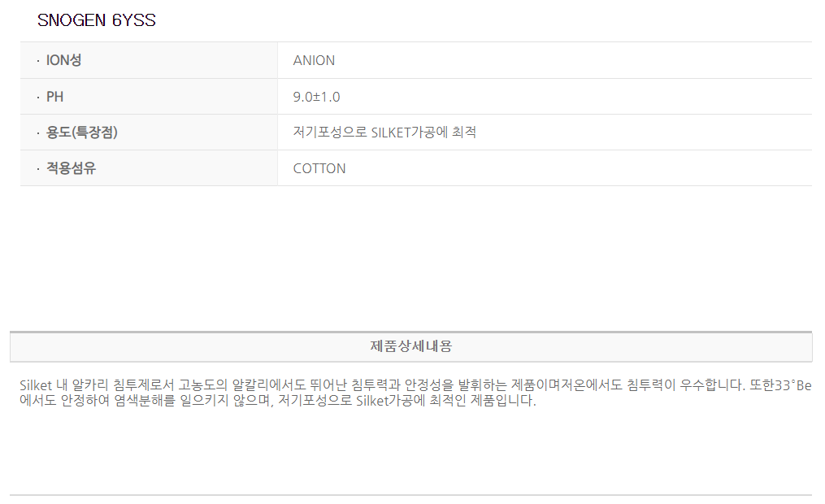Click the SNOGEN 6YSS product title
825x504 pixels.
[x=97, y=21]
